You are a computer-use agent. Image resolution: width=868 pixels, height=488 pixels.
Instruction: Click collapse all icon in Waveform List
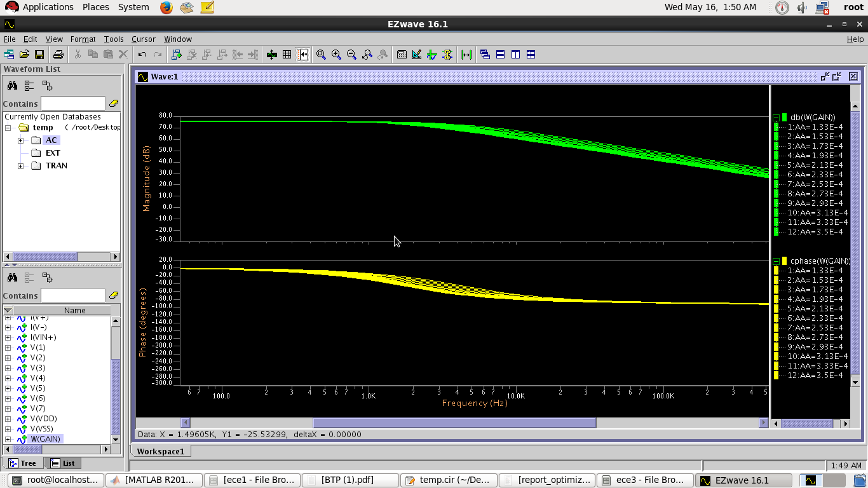point(47,85)
